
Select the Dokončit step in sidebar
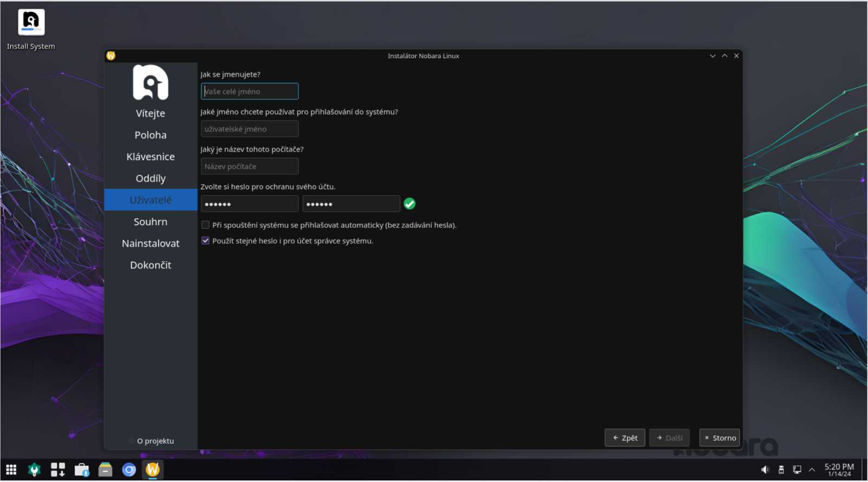(x=151, y=265)
